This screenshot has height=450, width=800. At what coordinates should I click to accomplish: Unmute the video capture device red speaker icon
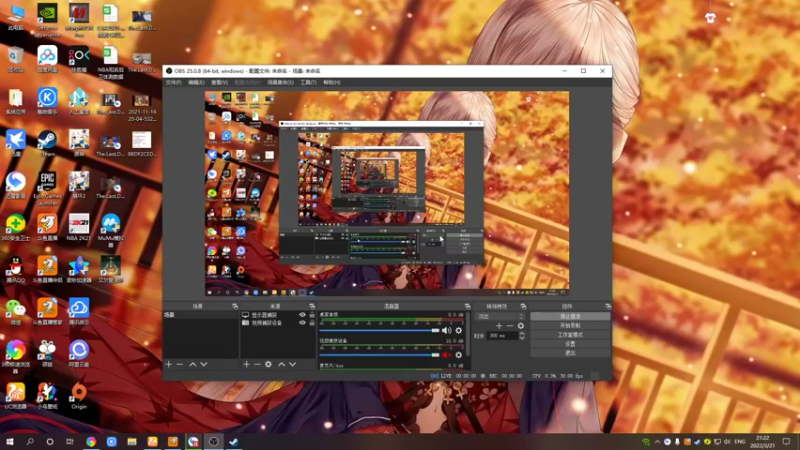point(447,355)
